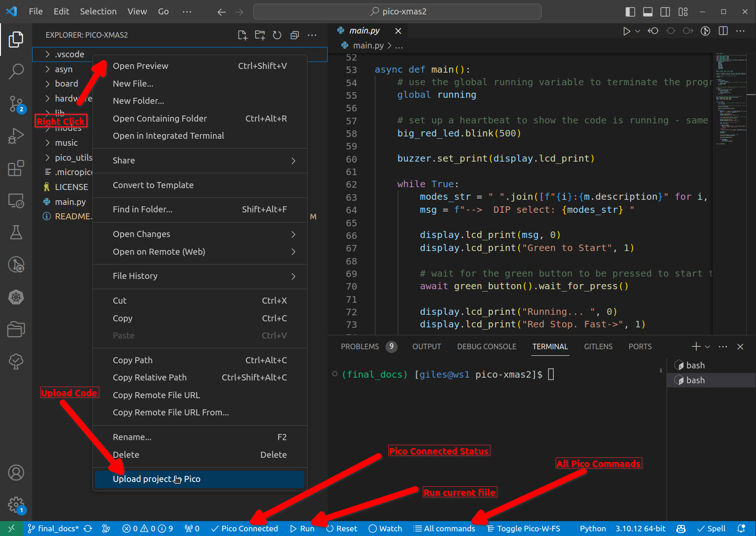The image size is (756, 536).
Task: Toggle the bottom panel visibility
Action: pyautogui.click(x=648, y=12)
